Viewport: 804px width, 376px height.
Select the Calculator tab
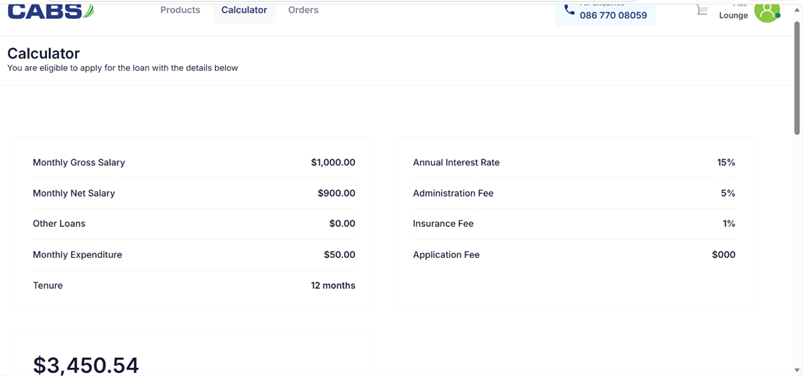(244, 10)
